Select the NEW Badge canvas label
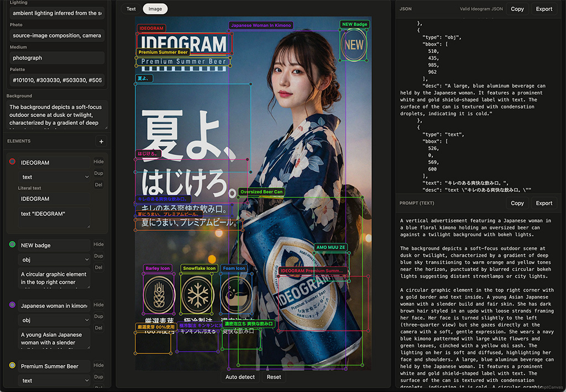Viewport: 566px width, 392px height. (354, 24)
